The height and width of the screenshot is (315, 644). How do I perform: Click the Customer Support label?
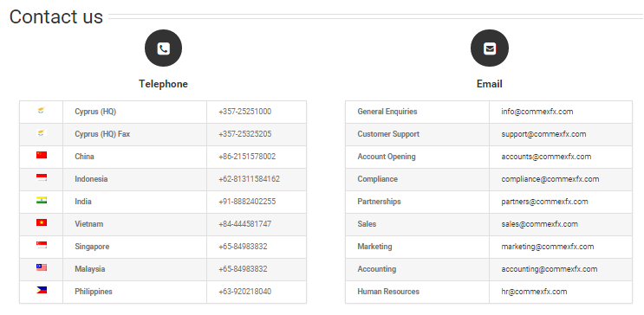click(x=388, y=134)
